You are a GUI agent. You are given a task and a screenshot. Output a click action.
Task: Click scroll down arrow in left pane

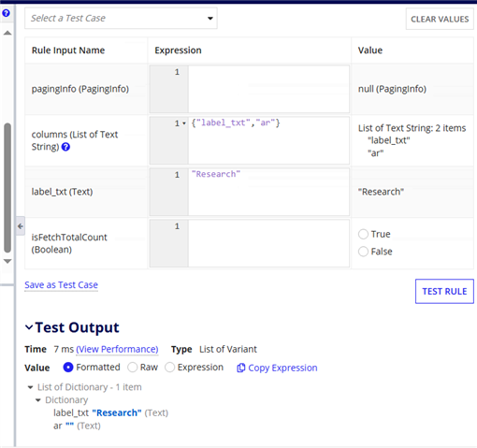pos(7,261)
